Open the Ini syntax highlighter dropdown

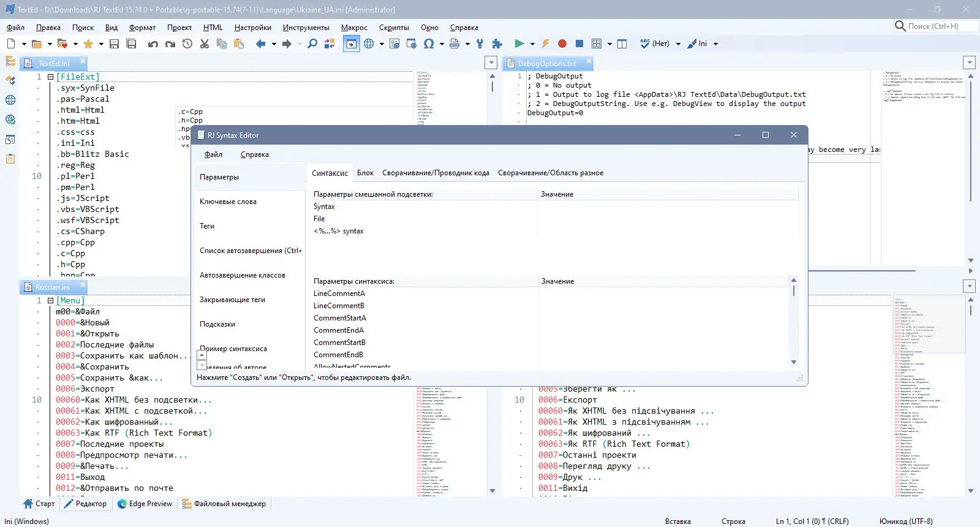tap(715, 44)
